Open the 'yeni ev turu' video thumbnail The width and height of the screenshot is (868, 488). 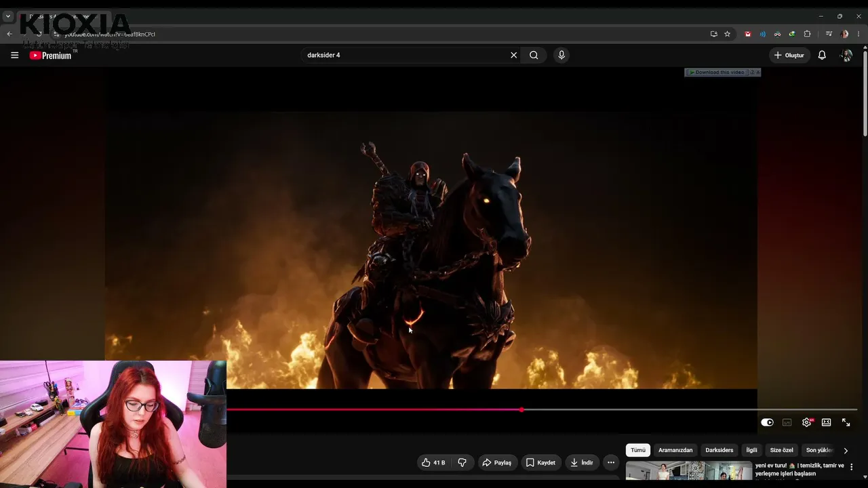coord(688,471)
